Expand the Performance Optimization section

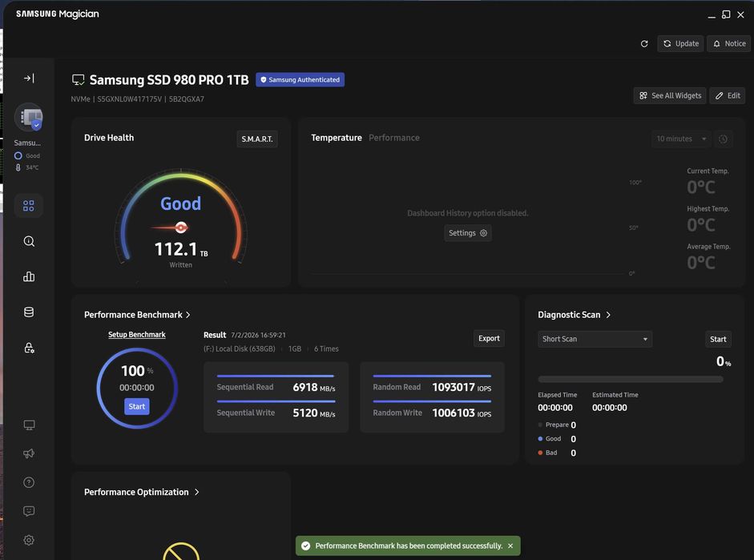141,492
